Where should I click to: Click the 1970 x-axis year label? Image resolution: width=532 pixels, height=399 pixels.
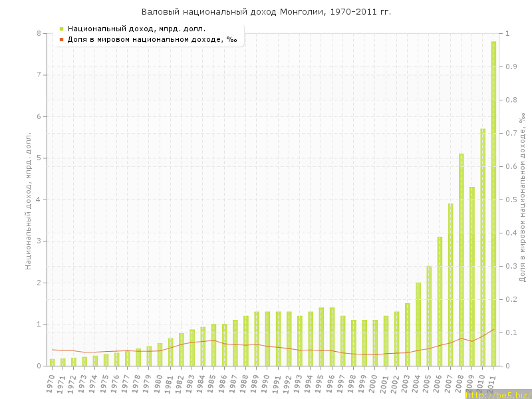pos(51,382)
